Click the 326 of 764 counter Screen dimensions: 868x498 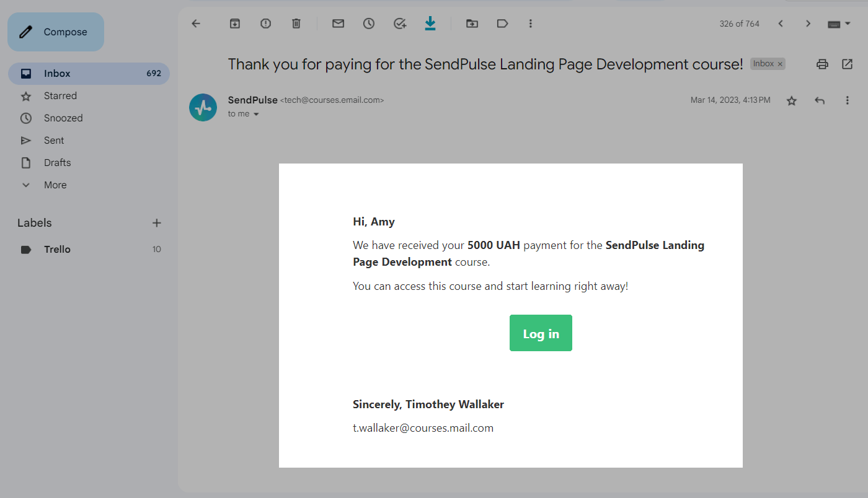pos(739,24)
